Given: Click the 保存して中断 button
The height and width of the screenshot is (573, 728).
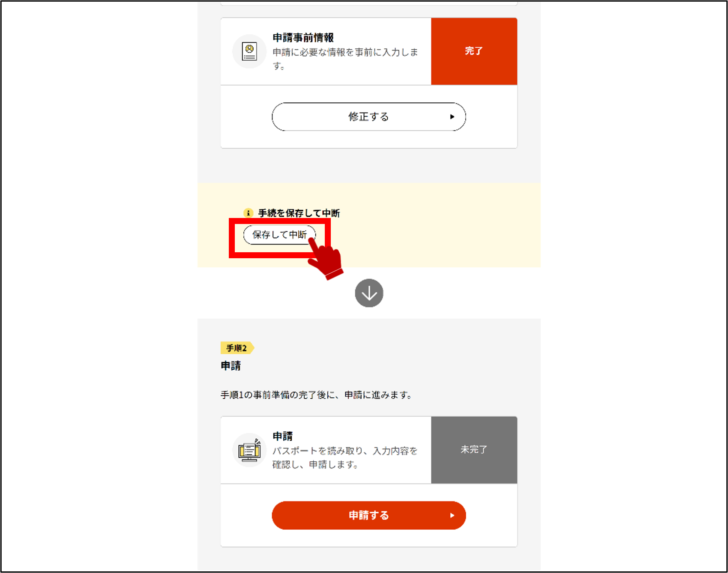Looking at the screenshot, I should tap(279, 235).
